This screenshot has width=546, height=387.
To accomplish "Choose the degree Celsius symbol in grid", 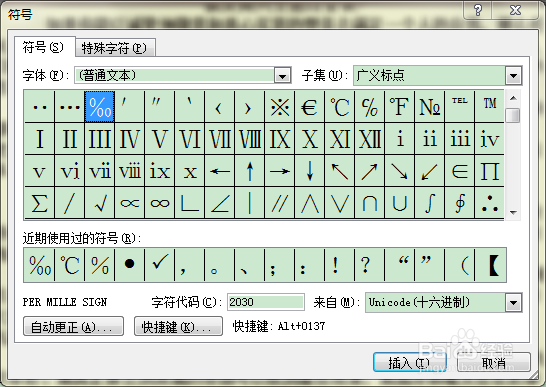I will (340, 107).
